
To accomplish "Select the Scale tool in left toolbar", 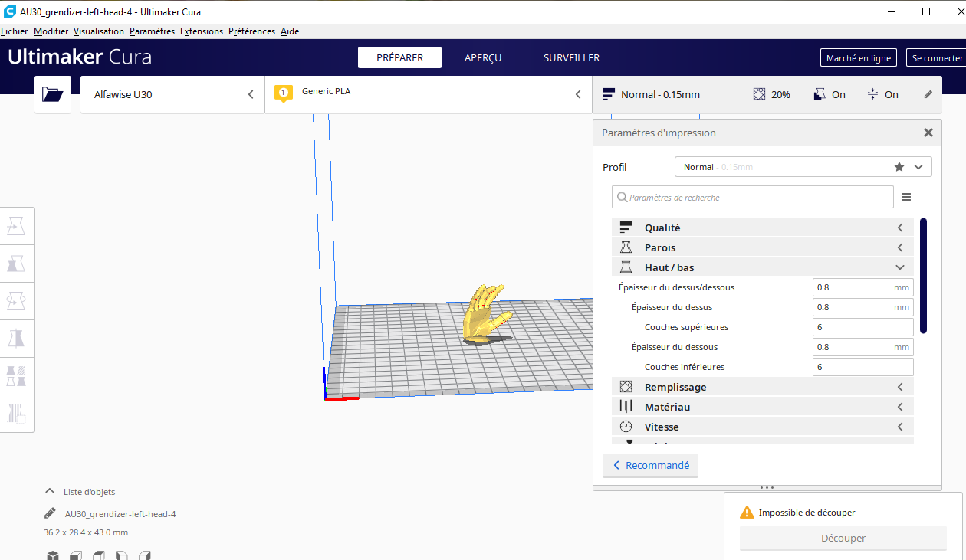I will click(x=17, y=264).
